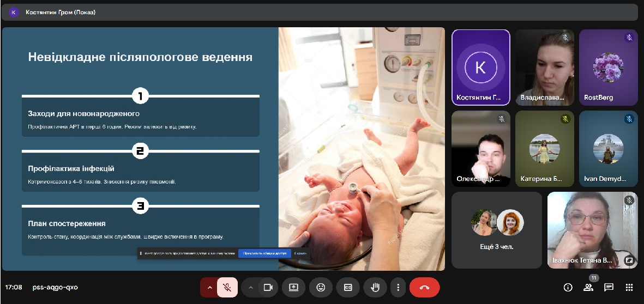This screenshot has height=304, width=644.
Task: Show the participants list
Action: (588, 287)
